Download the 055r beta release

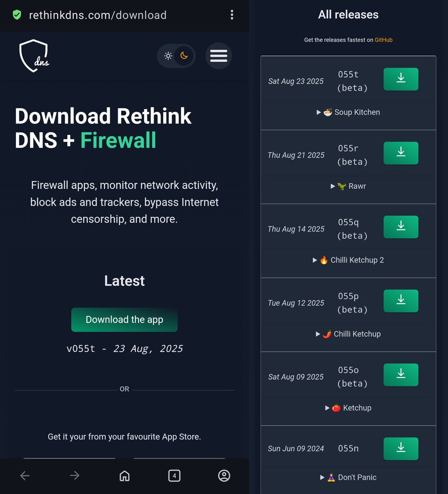click(400, 153)
